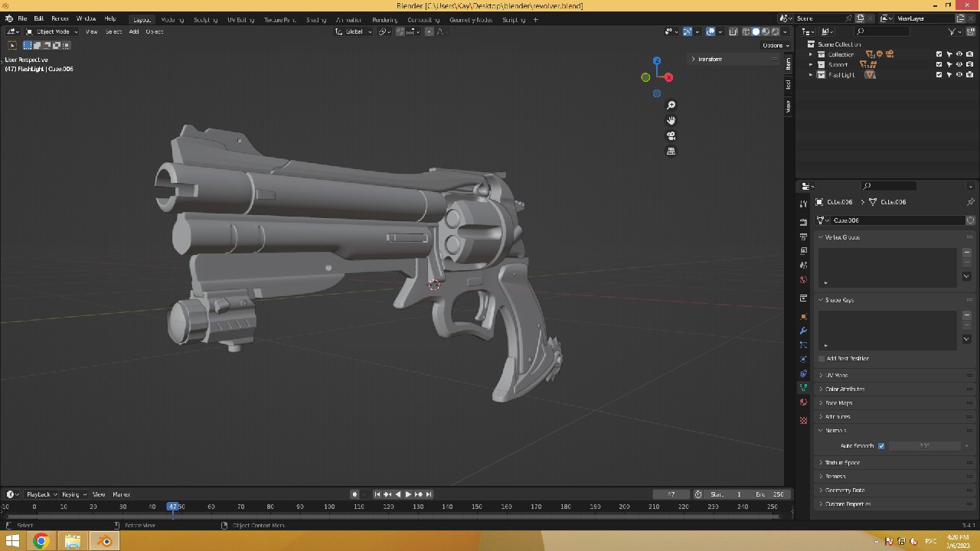Viewport: 980px width, 551px height.
Task: Open the View Layer properties tab icon
Action: pyautogui.click(x=803, y=250)
